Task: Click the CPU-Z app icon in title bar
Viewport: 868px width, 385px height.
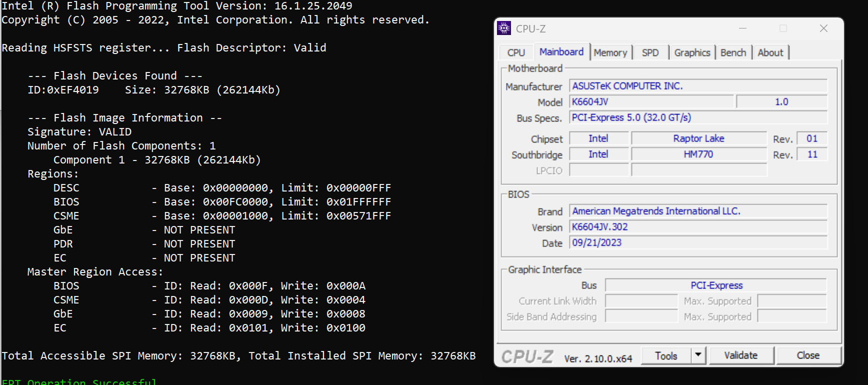Action: coord(504,28)
